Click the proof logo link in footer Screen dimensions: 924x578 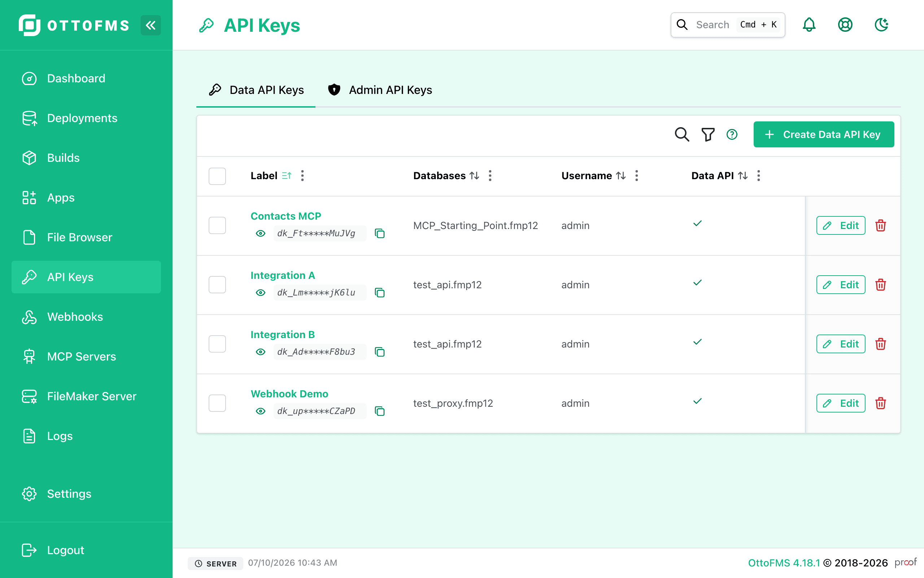tap(905, 562)
